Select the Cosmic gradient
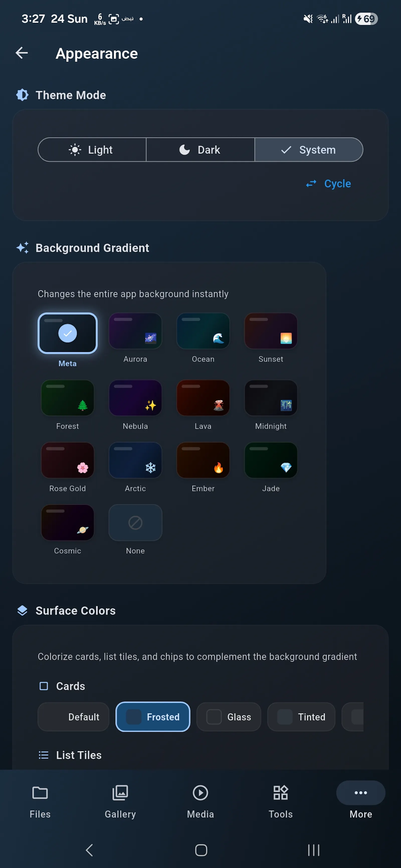 67,523
